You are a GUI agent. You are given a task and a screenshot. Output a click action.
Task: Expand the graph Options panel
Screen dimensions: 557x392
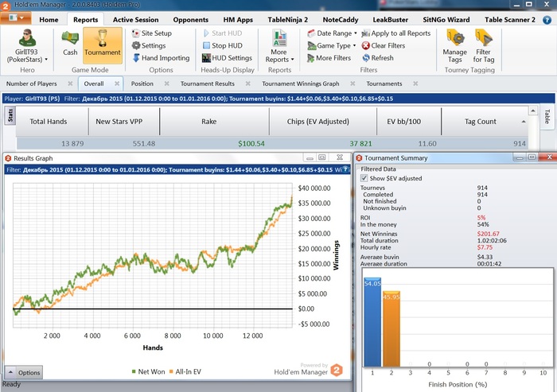point(24,372)
